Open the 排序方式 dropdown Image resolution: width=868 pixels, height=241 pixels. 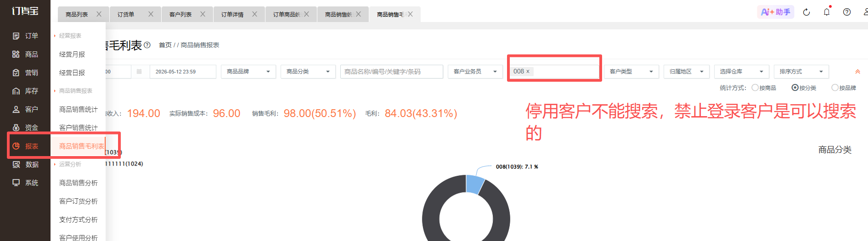801,72
